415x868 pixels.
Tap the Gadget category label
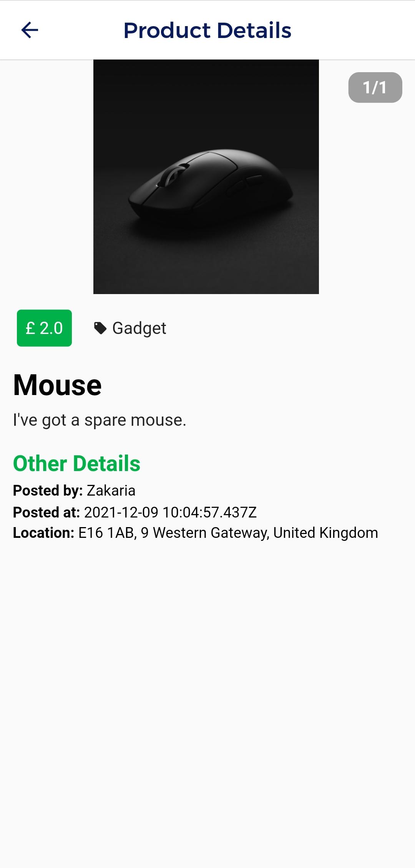click(139, 329)
